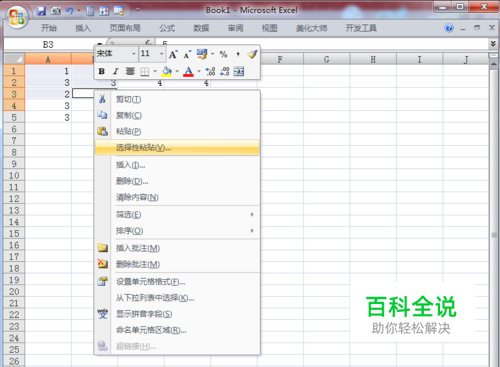Click the Office button
This screenshot has width=500, height=367.
[x=17, y=17]
